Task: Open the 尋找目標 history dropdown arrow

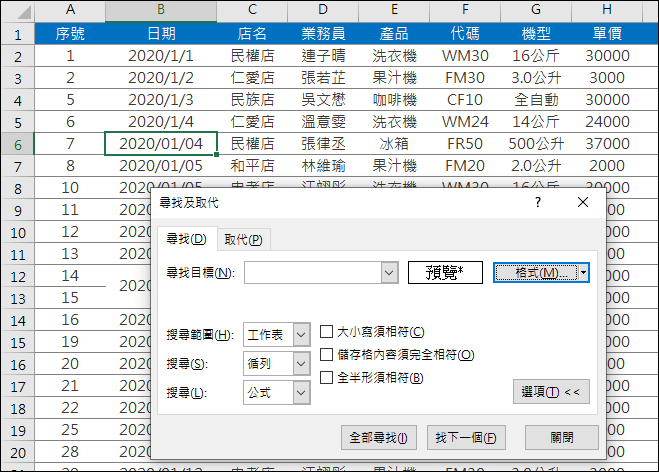Action: (x=389, y=273)
